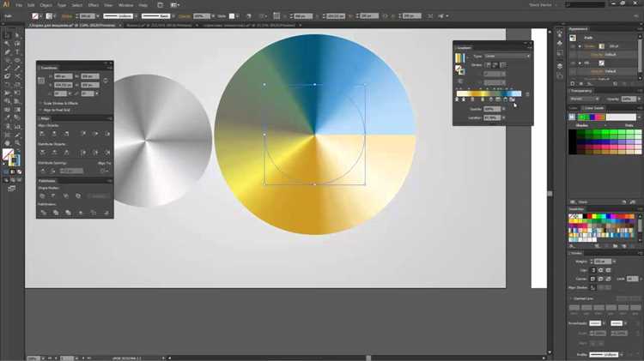644x361 pixels.
Task: Toggle the Align to Pixel Grid checkbox
Action: (40, 110)
